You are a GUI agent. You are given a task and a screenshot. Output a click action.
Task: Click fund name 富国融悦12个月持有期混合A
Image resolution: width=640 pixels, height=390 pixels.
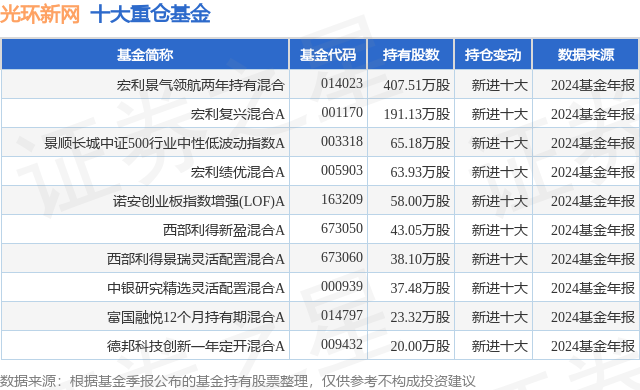click(x=196, y=317)
